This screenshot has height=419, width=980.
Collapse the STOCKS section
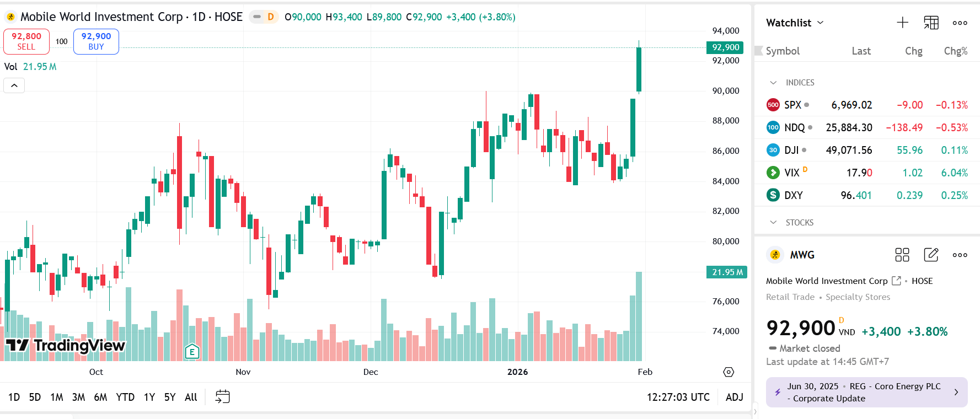pyautogui.click(x=773, y=223)
